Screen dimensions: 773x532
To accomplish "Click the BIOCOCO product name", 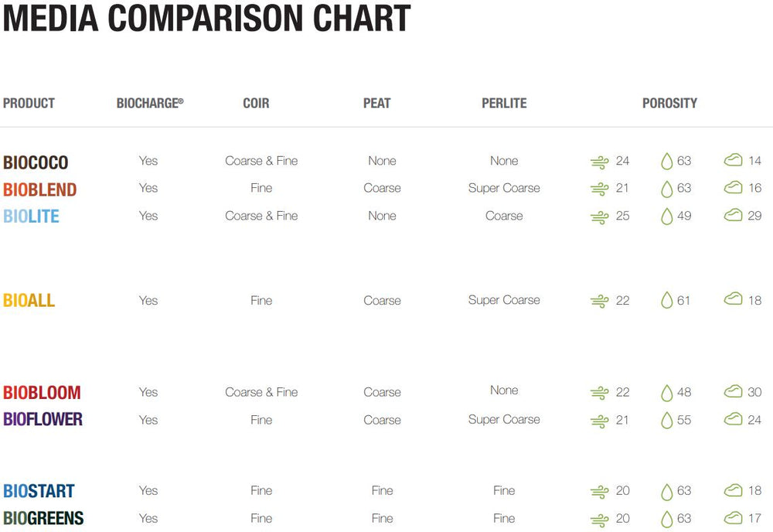I will 36,162.
